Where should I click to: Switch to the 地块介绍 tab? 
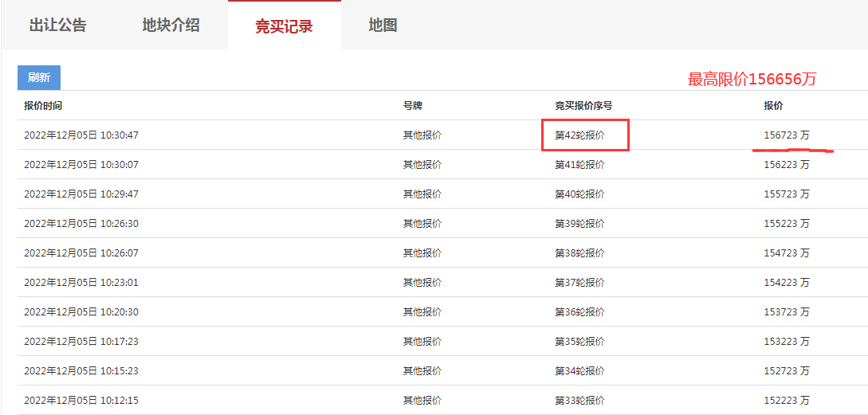point(171,25)
